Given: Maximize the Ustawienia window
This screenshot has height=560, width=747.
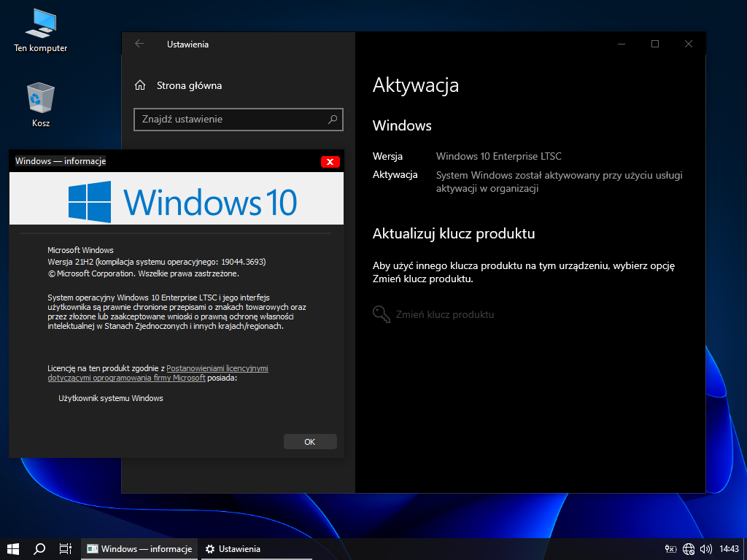Looking at the screenshot, I should click(654, 44).
